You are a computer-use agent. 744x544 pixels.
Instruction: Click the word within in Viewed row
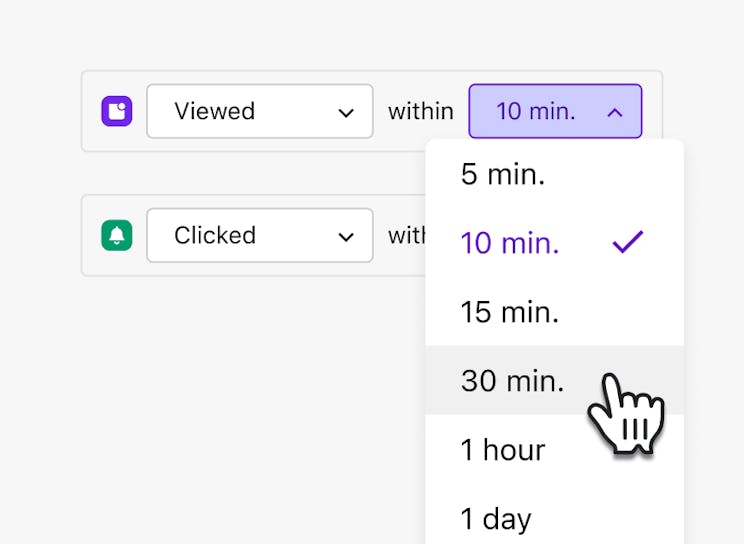[421, 112]
